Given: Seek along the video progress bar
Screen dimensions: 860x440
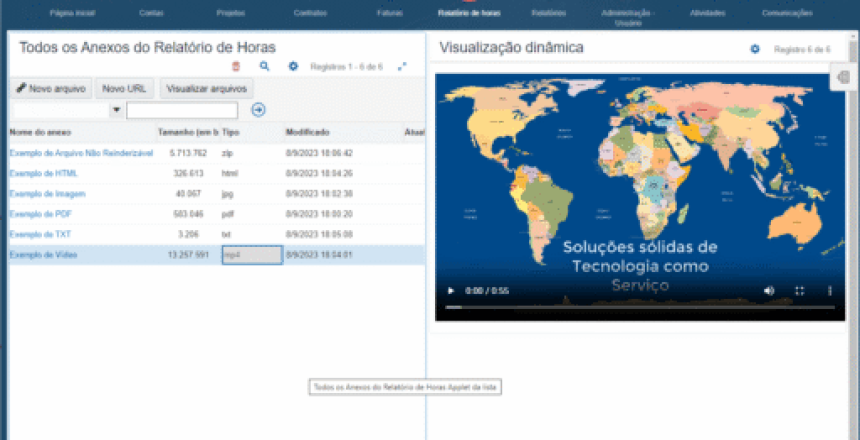Looking at the screenshot, I should point(640,307).
